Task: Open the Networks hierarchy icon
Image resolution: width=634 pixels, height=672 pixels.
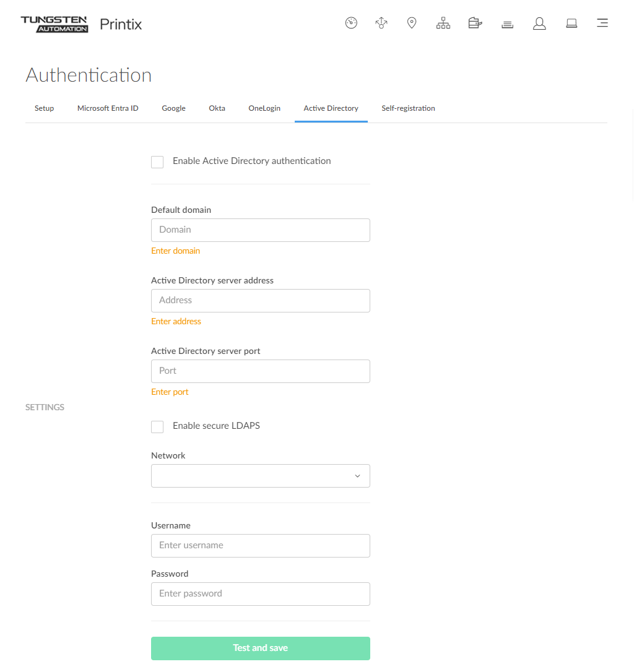Action: click(x=443, y=24)
